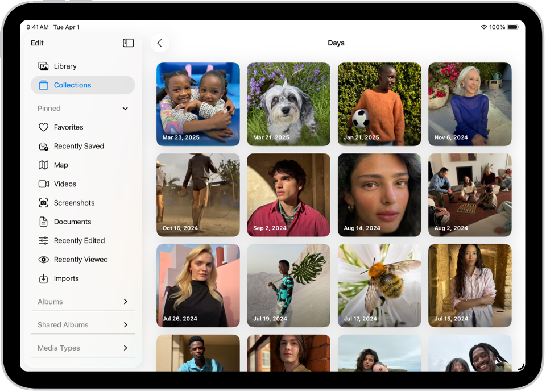Open the Map section icon
The width and height of the screenshot is (546, 392).
pos(44,165)
